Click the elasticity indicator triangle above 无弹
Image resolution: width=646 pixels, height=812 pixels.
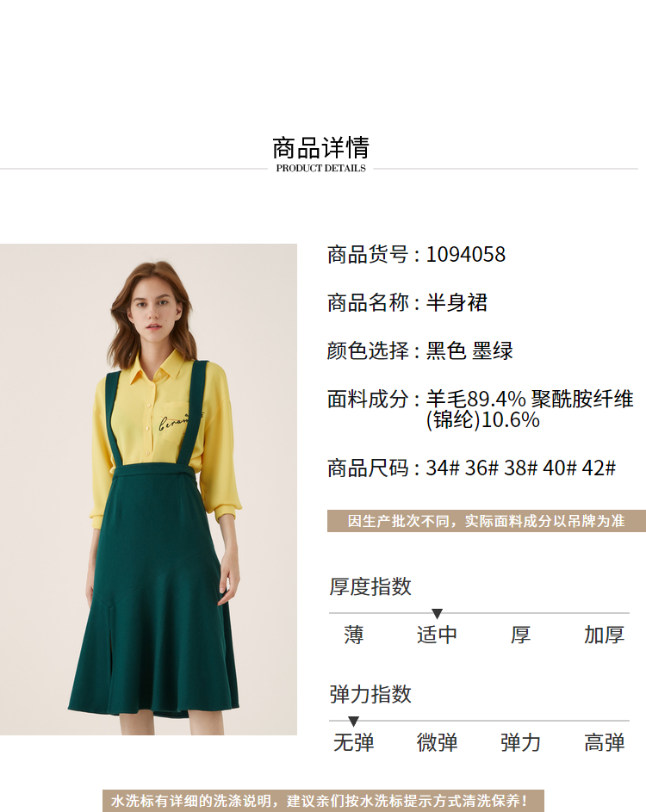coord(353,722)
